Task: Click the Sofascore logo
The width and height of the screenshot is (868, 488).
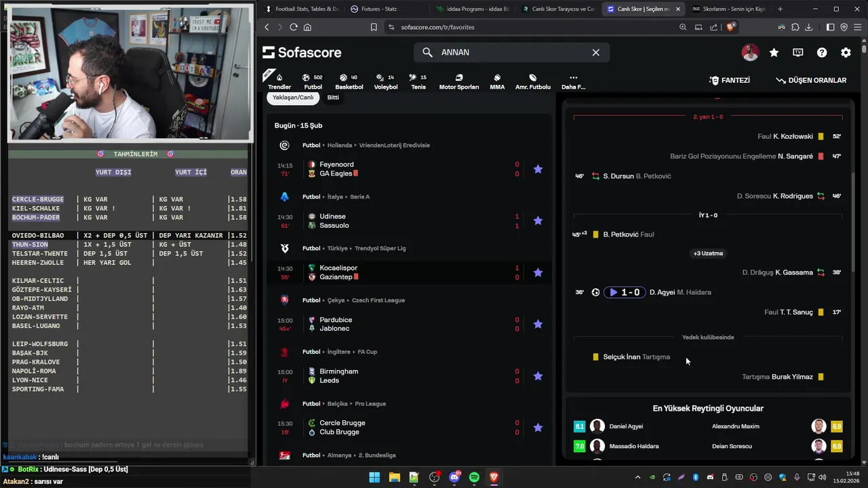Action: 302,52
